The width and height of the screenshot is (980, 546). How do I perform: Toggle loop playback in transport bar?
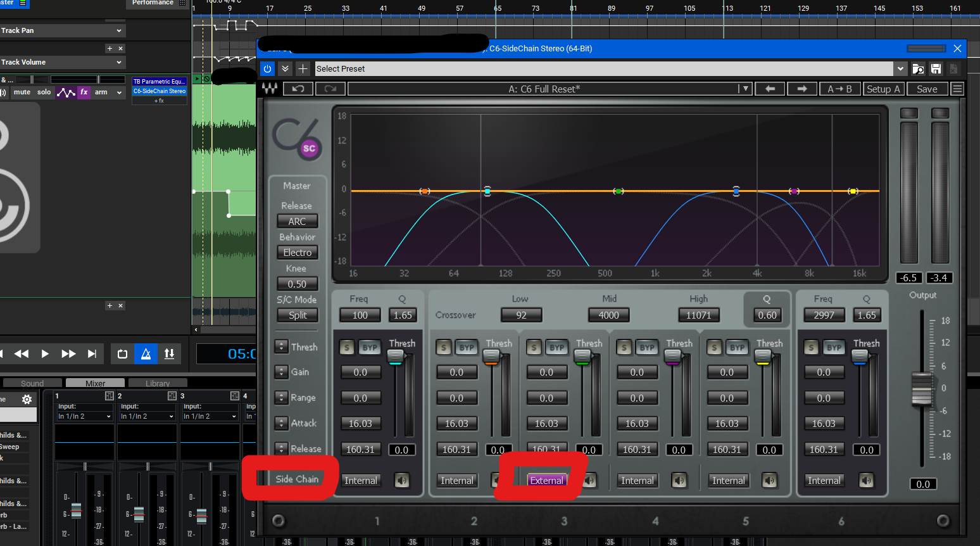point(123,353)
